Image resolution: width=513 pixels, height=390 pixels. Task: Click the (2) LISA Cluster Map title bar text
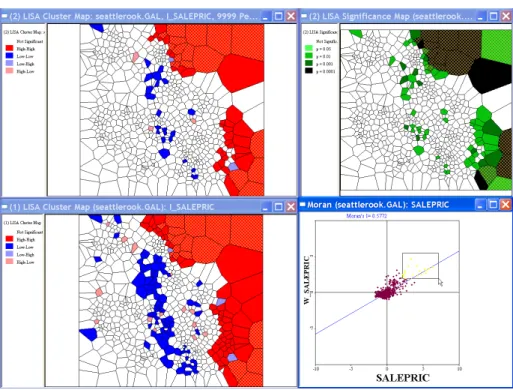(x=133, y=16)
